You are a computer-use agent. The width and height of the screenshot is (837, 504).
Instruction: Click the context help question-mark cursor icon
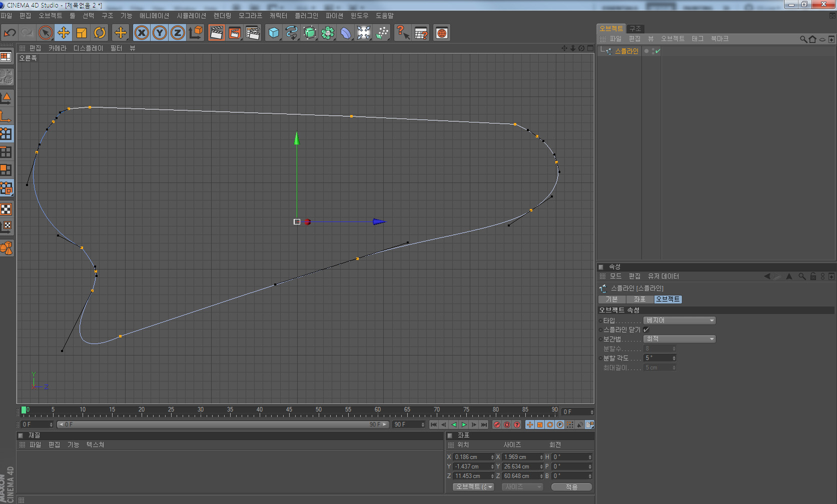(x=403, y=33)
